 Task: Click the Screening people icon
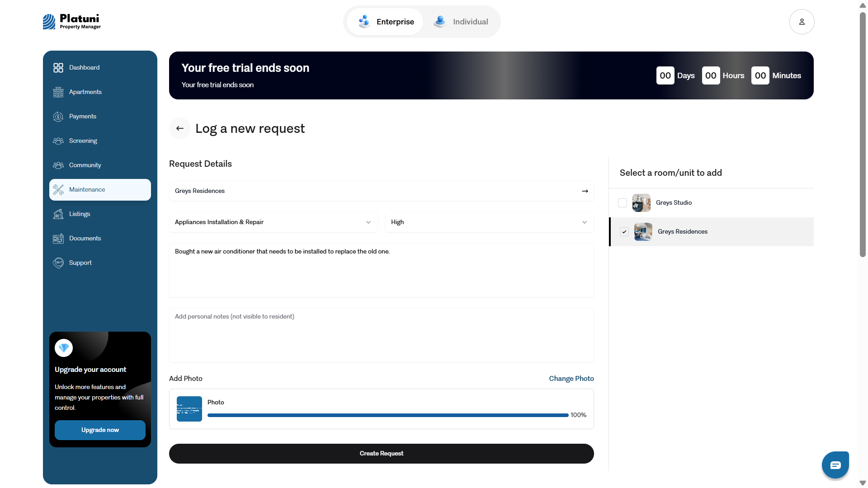(58, 141)
